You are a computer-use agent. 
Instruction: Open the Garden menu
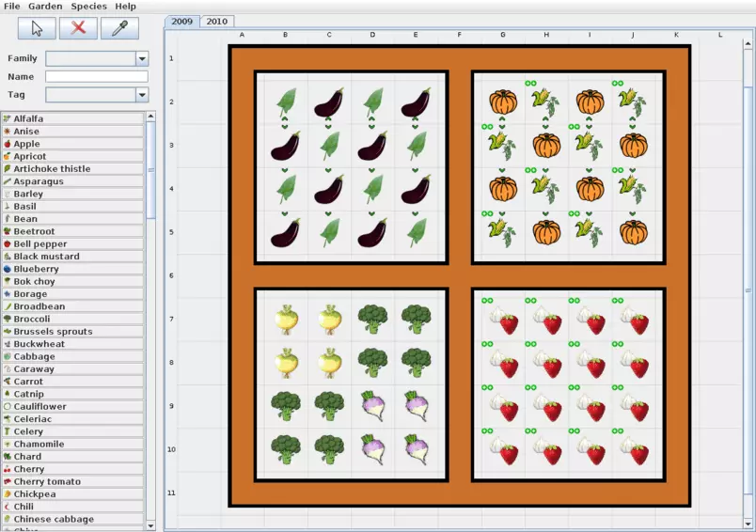click(45, 7)
